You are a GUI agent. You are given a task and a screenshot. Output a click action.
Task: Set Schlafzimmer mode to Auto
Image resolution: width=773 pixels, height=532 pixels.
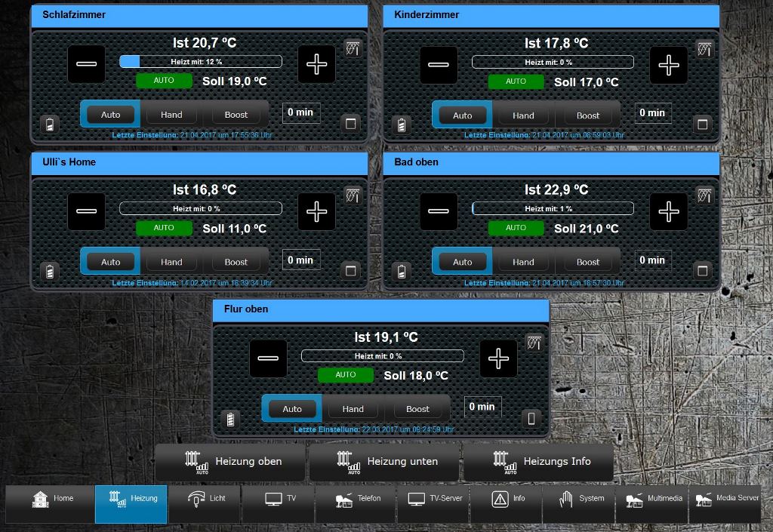[110, 115]
